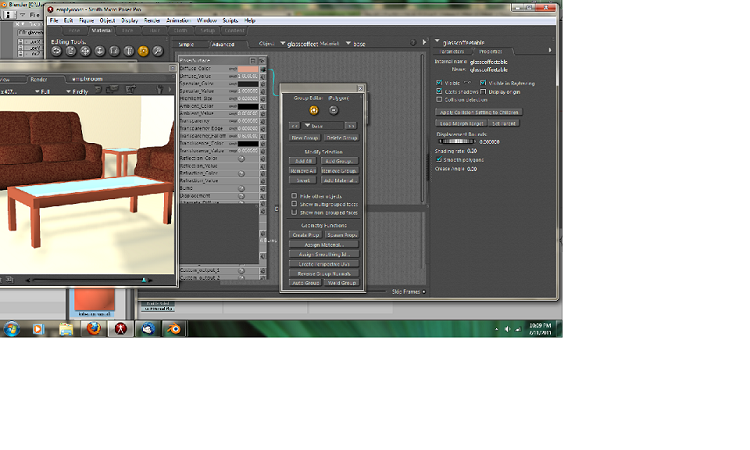Click the Diffuse_Color swatch
The height and width of the screenshot is (450, 750).
coord(246,68)
